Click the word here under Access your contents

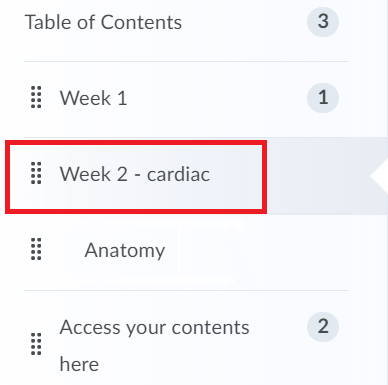(79, 364)
